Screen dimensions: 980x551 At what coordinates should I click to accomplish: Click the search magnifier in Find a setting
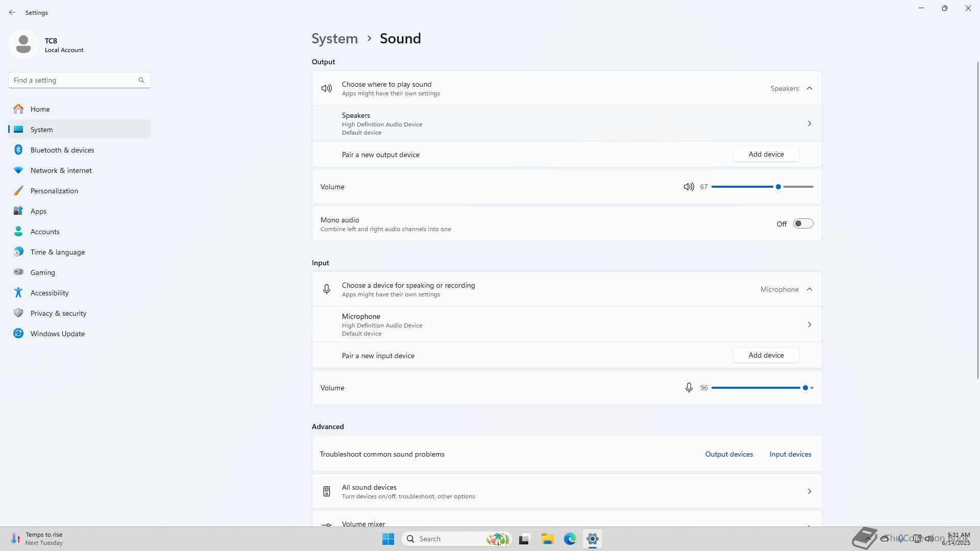pos(141,80)
